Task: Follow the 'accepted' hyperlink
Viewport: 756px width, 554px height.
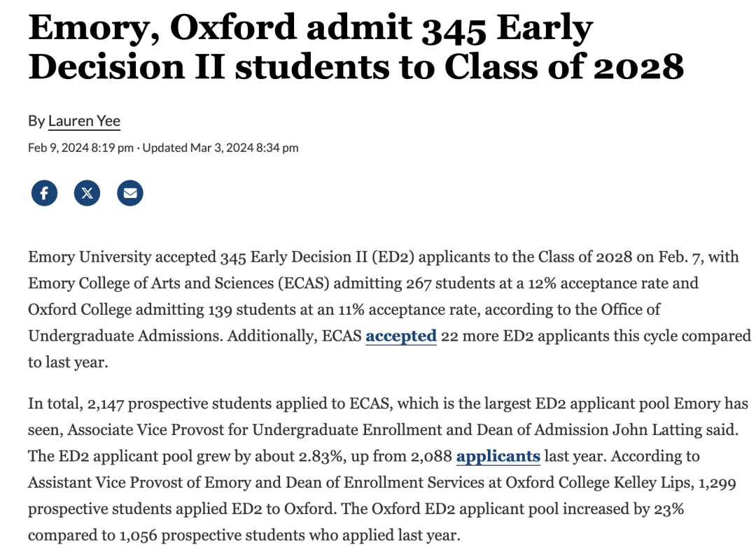Action: (400, 336)
